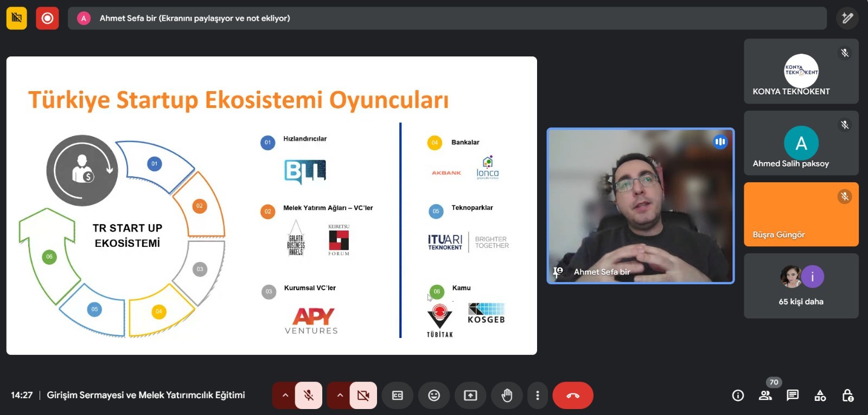Viewport: 868px width, 415px height.
Task: Click the Bankalar heading
Action: (465, 142)
